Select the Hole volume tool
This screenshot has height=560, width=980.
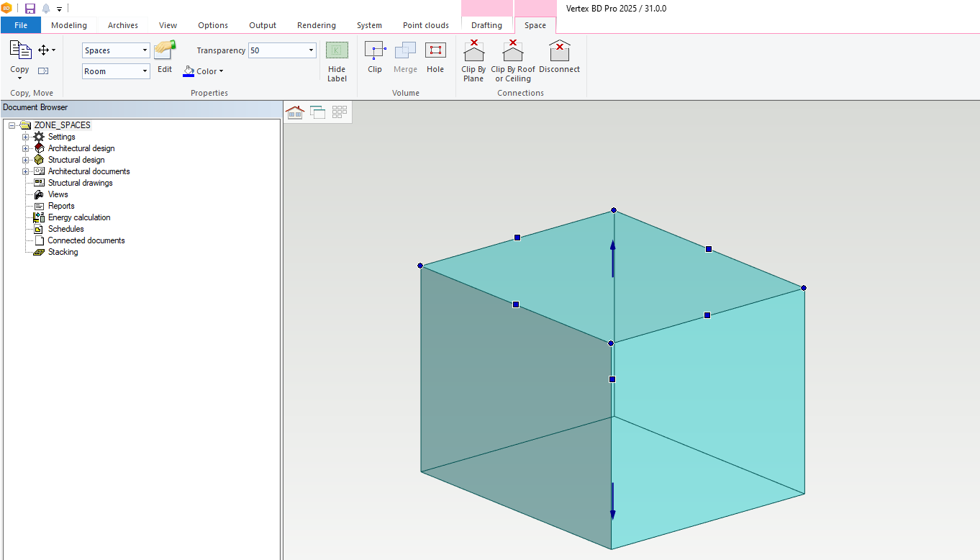pos(435,51)
